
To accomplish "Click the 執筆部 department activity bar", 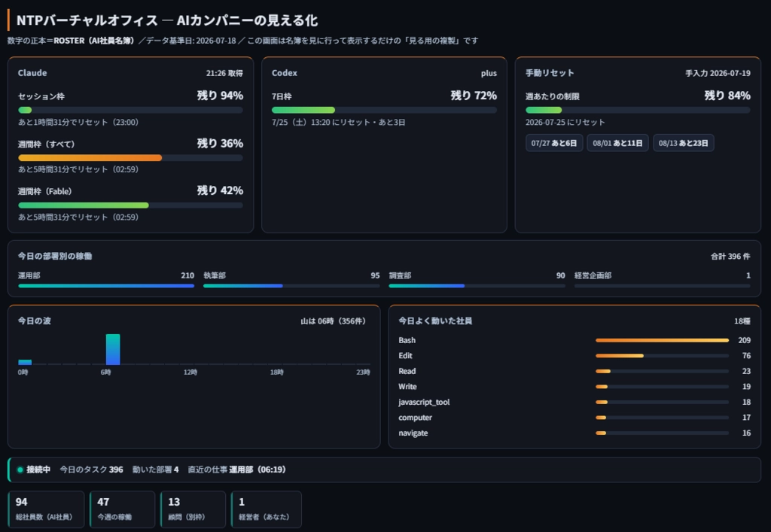I will click(291, 286).
